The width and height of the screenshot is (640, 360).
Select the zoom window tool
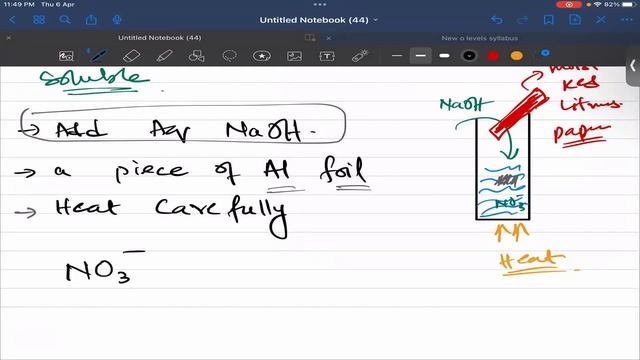66,56
